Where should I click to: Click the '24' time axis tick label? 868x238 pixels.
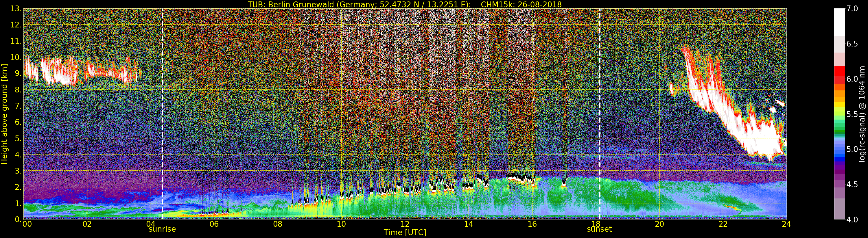click(x=786, y=224)
